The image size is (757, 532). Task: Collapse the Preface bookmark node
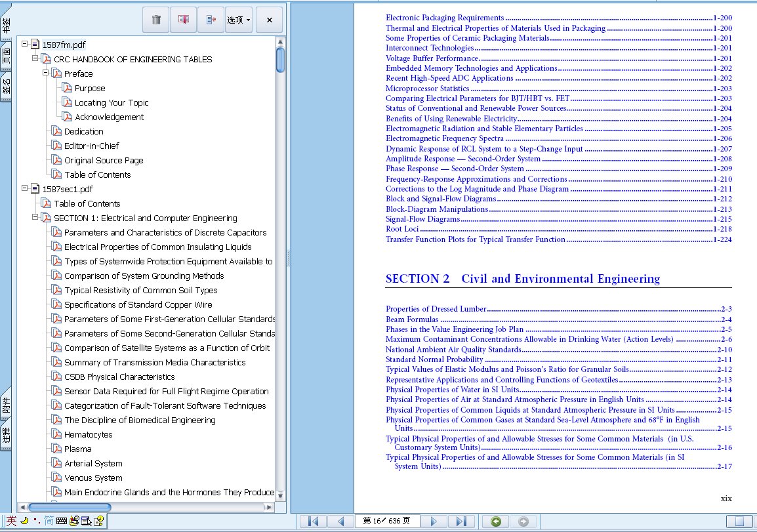tap(45, 72)
